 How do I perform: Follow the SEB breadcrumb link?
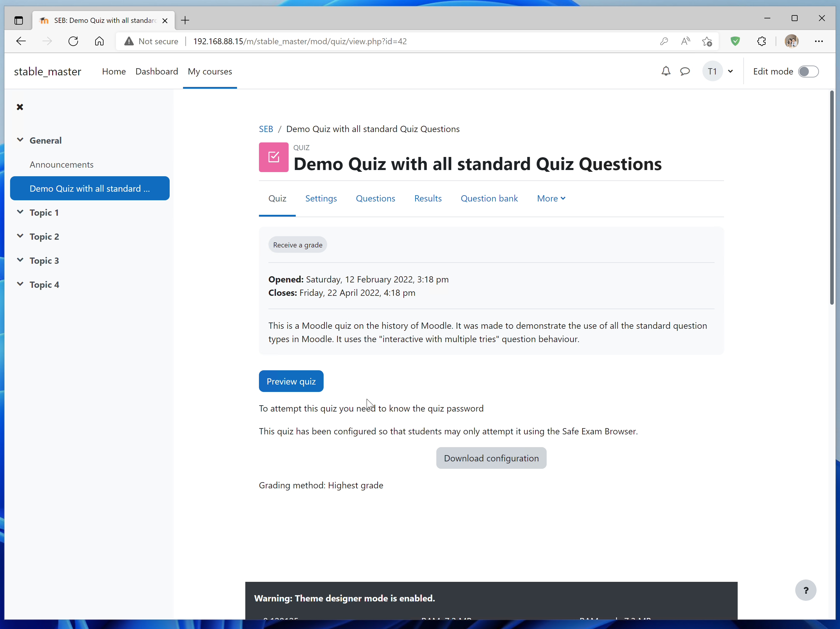(x=266, y=129)
